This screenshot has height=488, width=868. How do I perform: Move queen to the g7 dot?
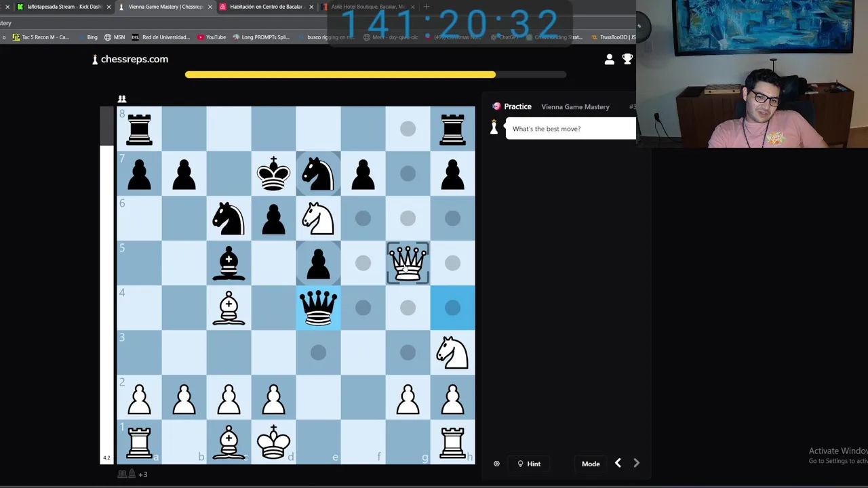tap(408, 174)
